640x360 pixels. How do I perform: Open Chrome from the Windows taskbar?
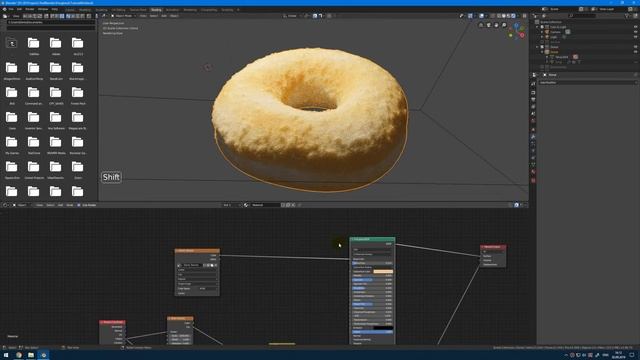coord(19,355)
